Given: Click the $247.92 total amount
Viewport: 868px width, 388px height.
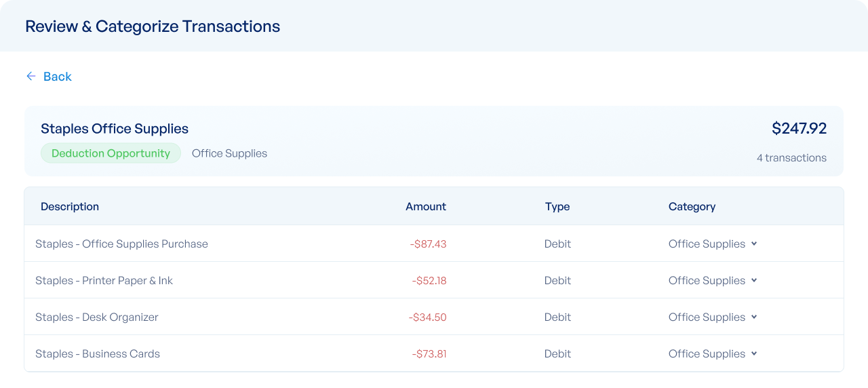Looking at the screenshot, I should pos(799,129).
